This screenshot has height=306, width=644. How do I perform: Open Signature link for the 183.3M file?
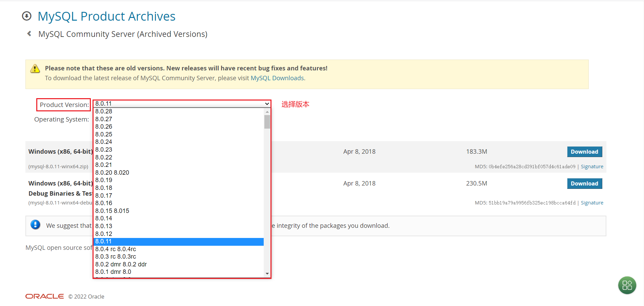(x=592, y=167)
